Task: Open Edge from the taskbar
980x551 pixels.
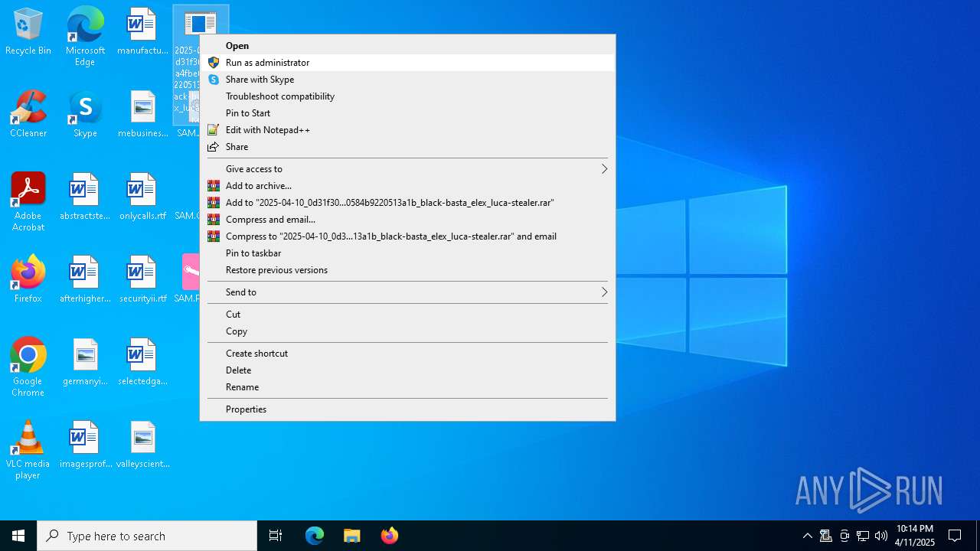Action: [x=315, y=536]
